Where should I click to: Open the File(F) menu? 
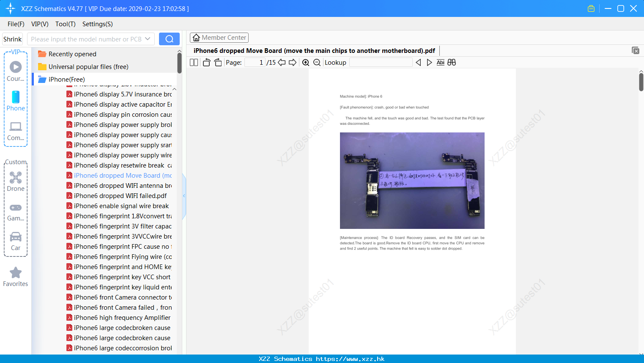click(16, 24)
